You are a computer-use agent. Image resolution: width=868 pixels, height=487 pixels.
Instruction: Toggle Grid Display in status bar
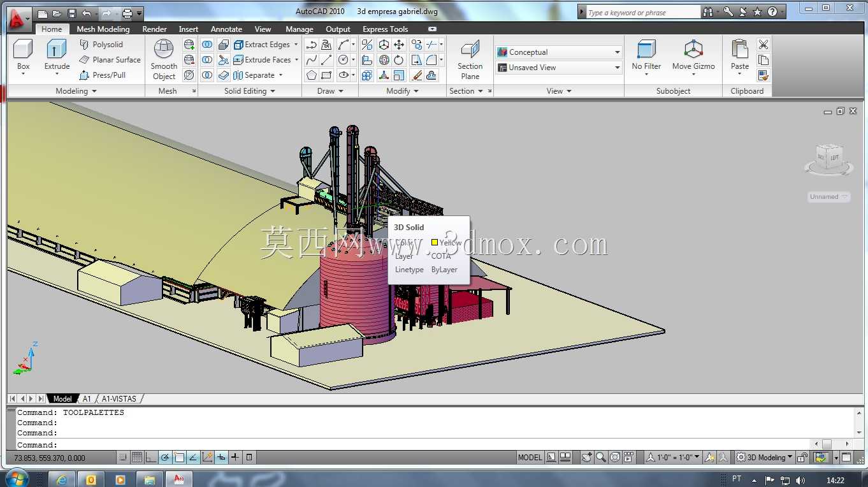[x=136, y=457]
